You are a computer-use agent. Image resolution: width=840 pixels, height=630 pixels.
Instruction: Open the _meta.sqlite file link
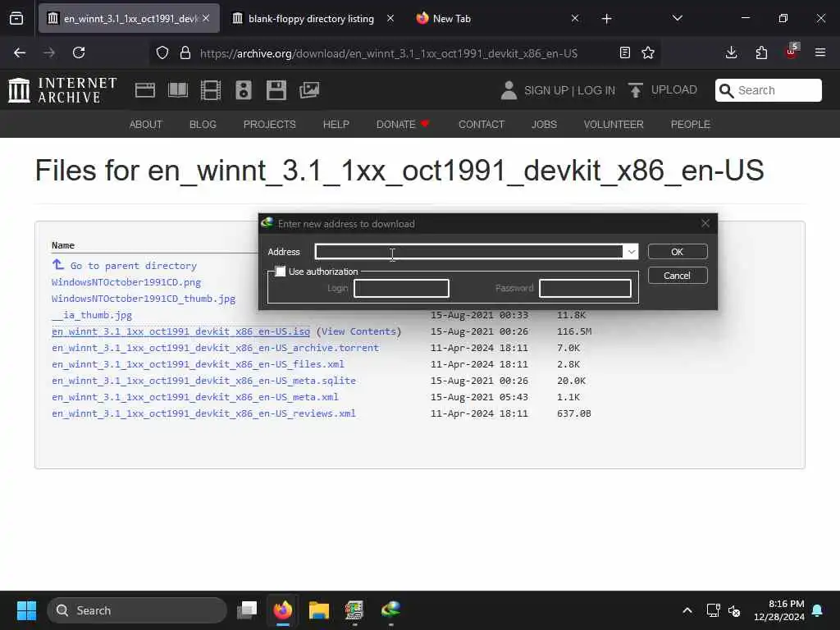point(203,381)
